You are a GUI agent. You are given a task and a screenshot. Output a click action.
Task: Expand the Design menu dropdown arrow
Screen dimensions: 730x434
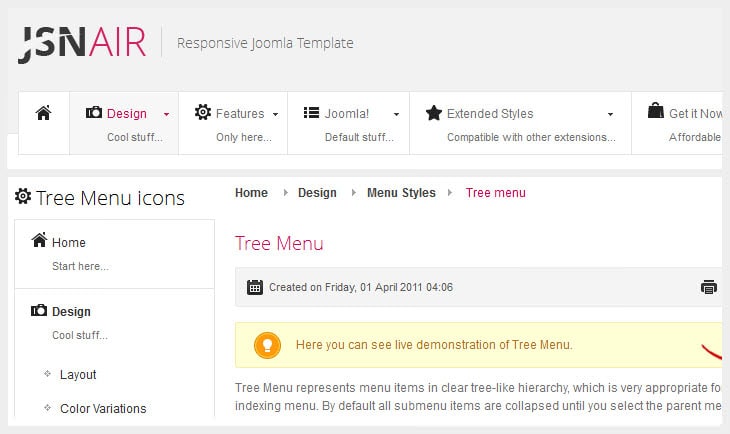(166, 114)
